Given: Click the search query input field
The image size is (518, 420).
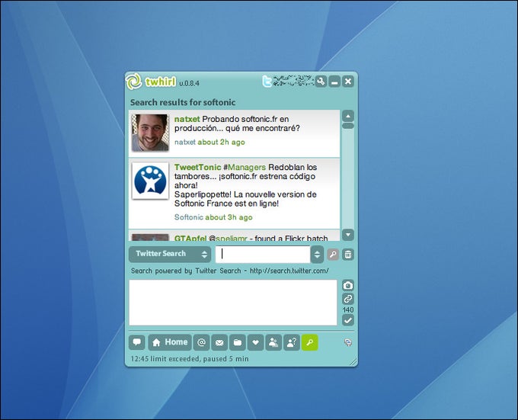Looking at the screenshot, I should tap(263, 254).
